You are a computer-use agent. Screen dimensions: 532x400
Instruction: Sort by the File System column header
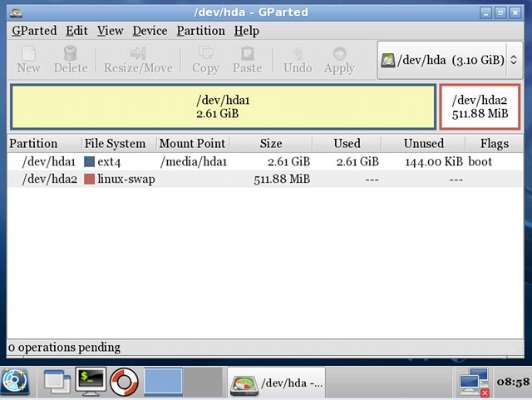[x=119, y=143]
